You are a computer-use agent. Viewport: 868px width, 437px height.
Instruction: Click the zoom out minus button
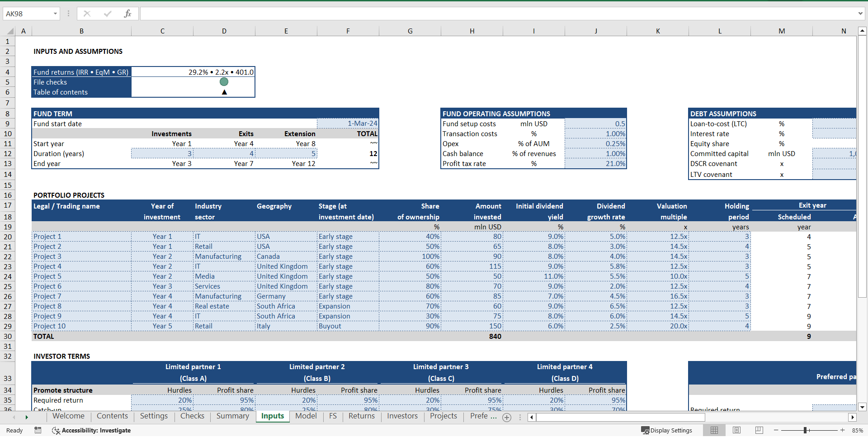pyautogui.click(x=776, y=430)
